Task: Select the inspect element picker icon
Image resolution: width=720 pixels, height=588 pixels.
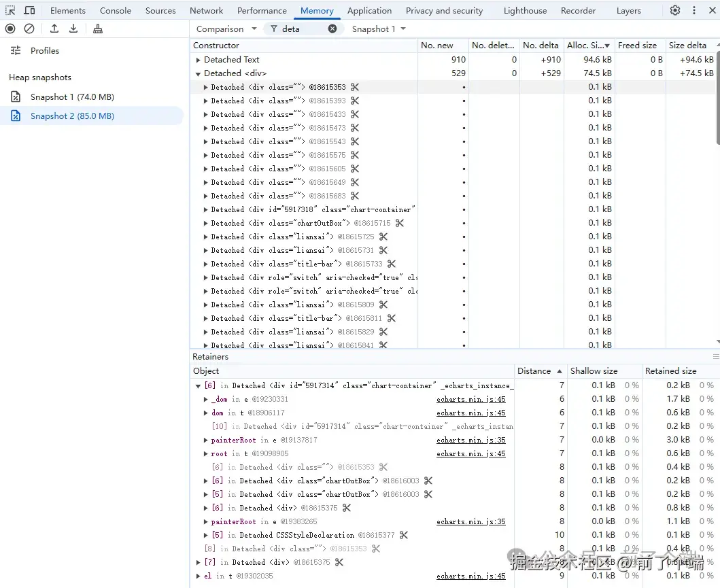Action: (x=10, y=10)
